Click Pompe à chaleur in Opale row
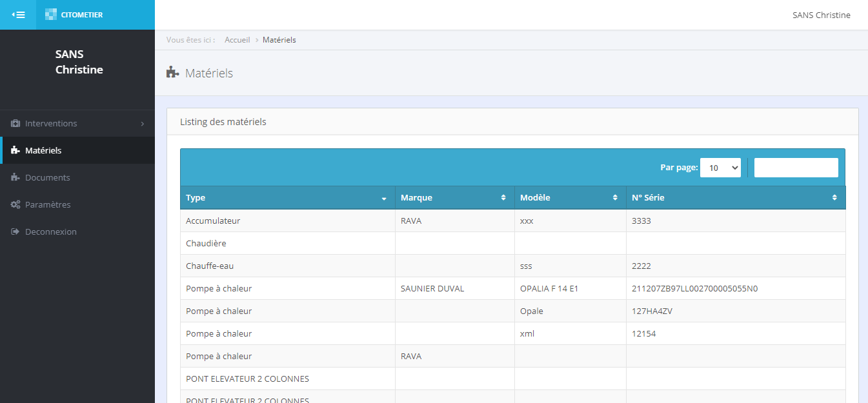Viewport: 868px width, 403px height. pos(219,311)
